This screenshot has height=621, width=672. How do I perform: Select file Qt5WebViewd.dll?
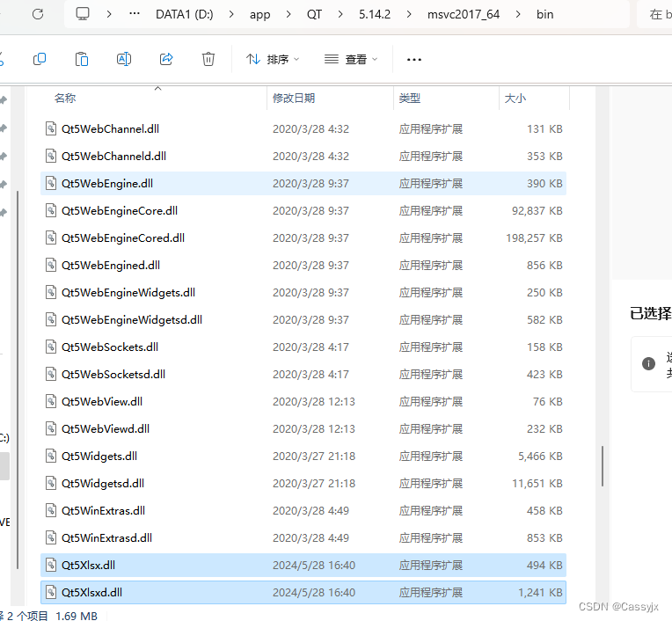(303, 429)
